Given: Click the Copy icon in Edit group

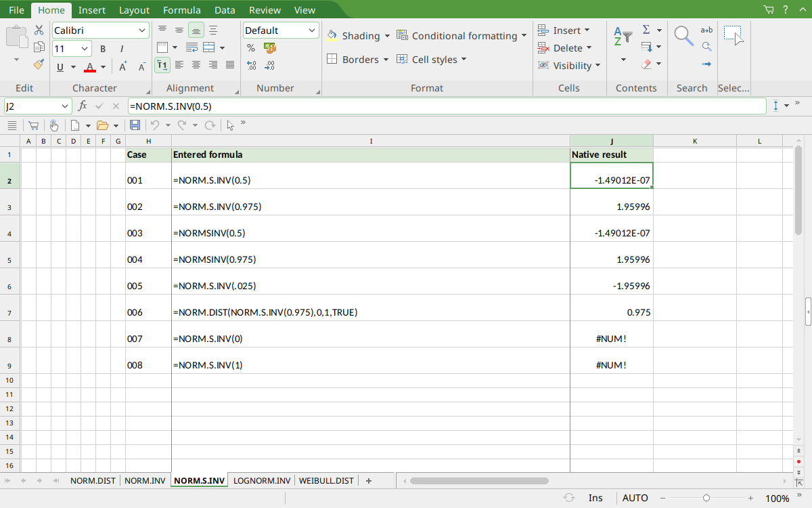Looking at the screenshot, I should tap(39, 47).
